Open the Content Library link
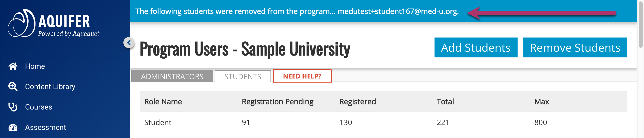 (x=50, y=87)
